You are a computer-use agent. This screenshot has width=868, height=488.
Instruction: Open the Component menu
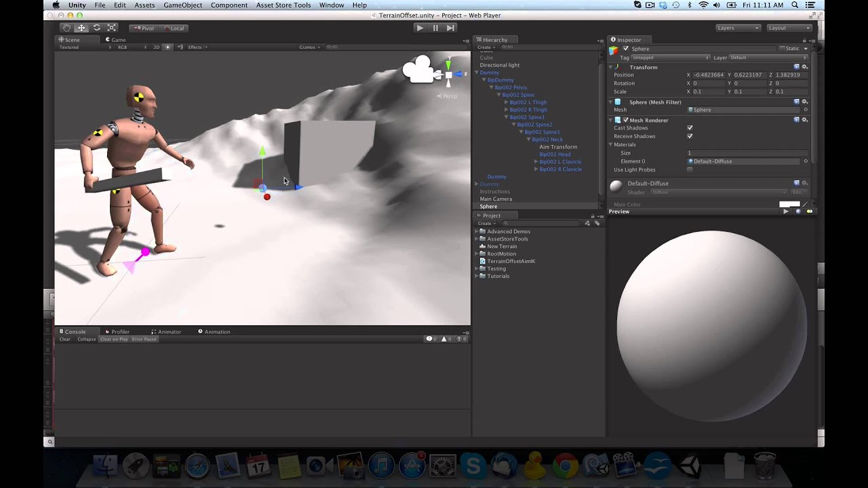coord(229,5)
